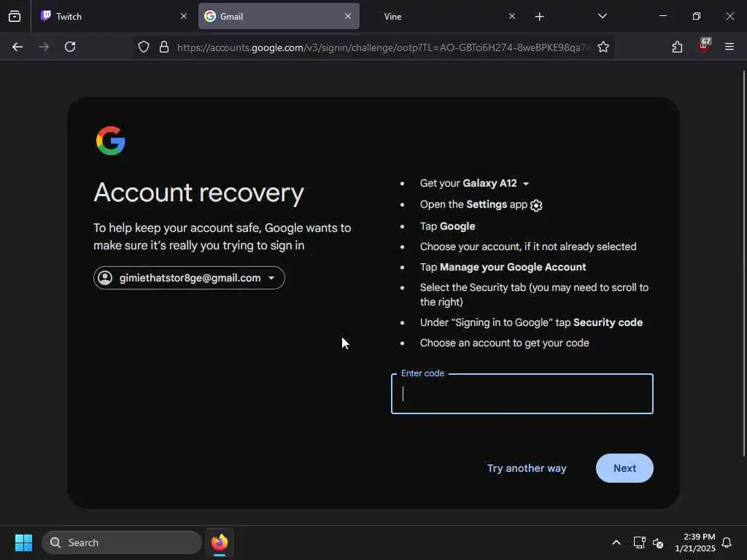The image size is (747, 560).
Task: Click the Settings gear icon in instructions
Action: pos(536,205)
